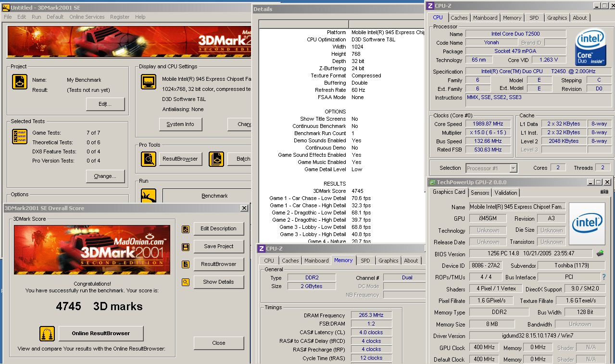
Task: Click the GPU-Z title bar icon
Action: click(431, 182)
